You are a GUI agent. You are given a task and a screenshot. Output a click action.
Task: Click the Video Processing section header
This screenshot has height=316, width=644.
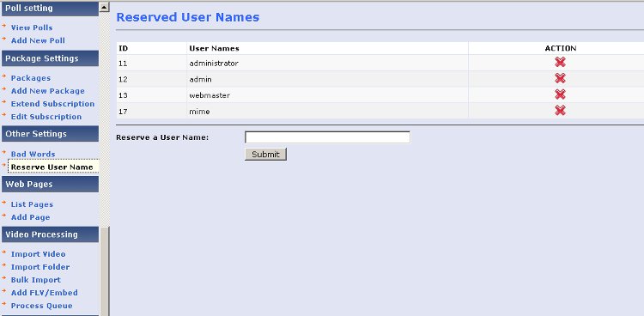click(x=50, y=234)
